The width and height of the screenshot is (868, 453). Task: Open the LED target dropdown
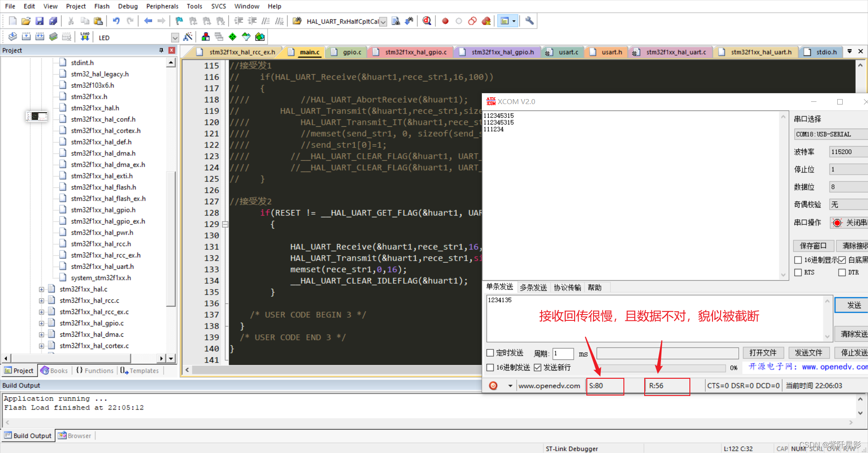point(175,38)
